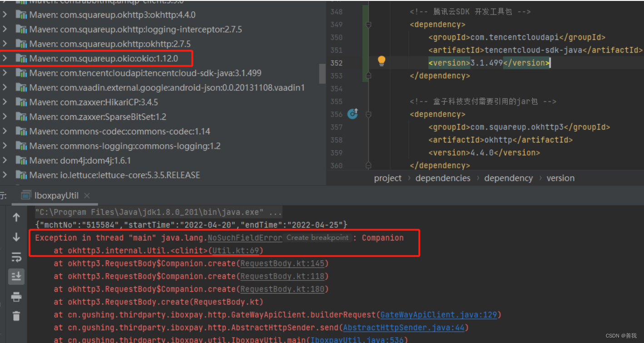Viewport: 644px width, 343px height.
Task: Toggle soft-wrap icon in run console
Action: (x=16, y=257)
